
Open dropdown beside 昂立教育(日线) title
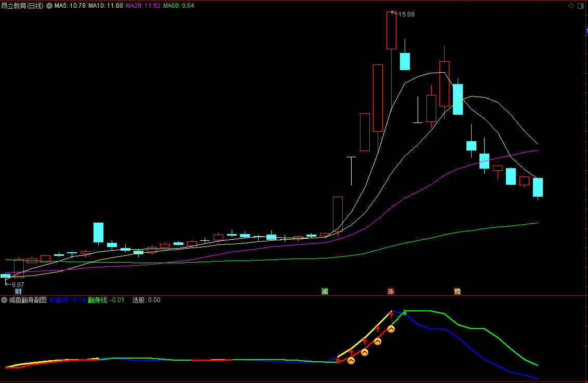(x=49, y=6)
